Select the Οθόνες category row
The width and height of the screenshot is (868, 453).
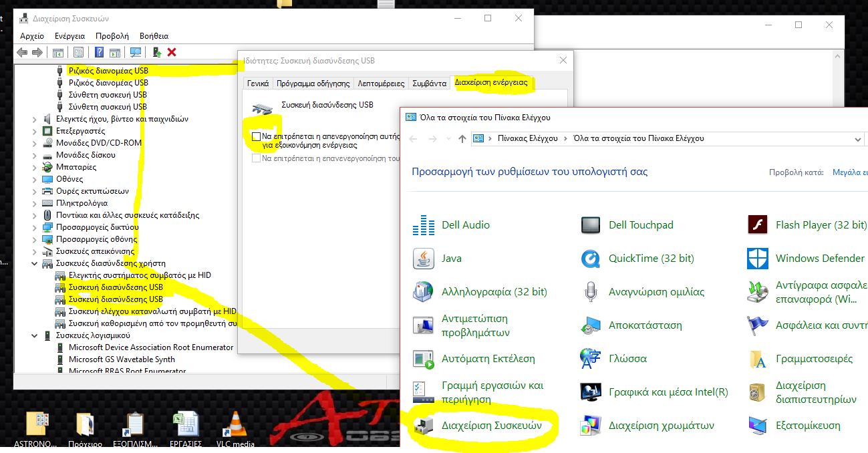tap(69, 179)
